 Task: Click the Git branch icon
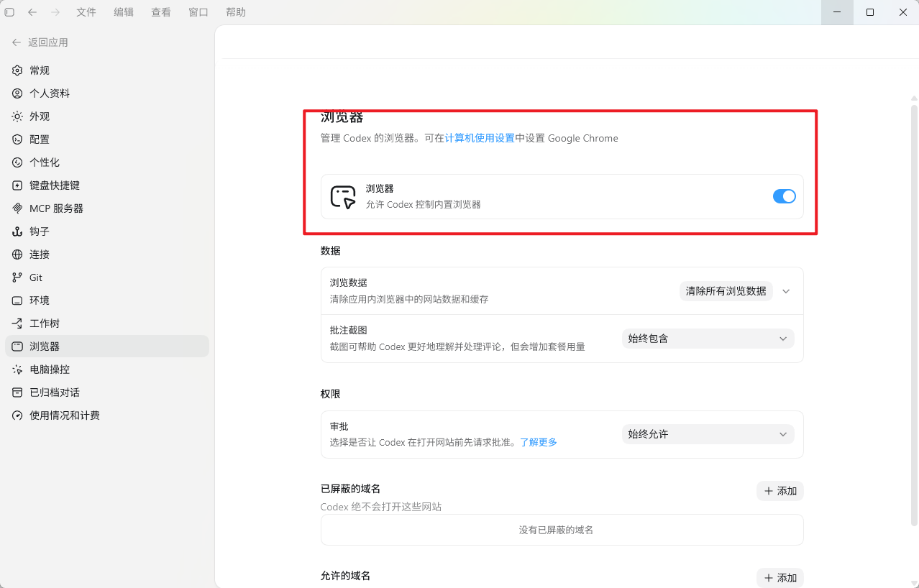pyautogui.click(x=17, y=277)
